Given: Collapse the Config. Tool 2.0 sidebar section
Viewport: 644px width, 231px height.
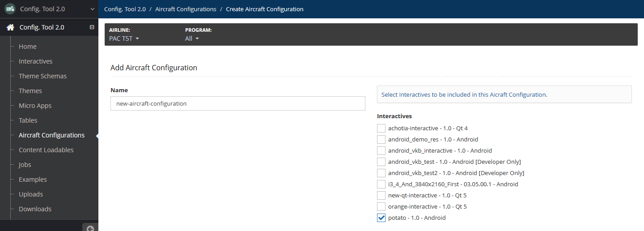Looking at the screenshot, I should coord(92,27).
